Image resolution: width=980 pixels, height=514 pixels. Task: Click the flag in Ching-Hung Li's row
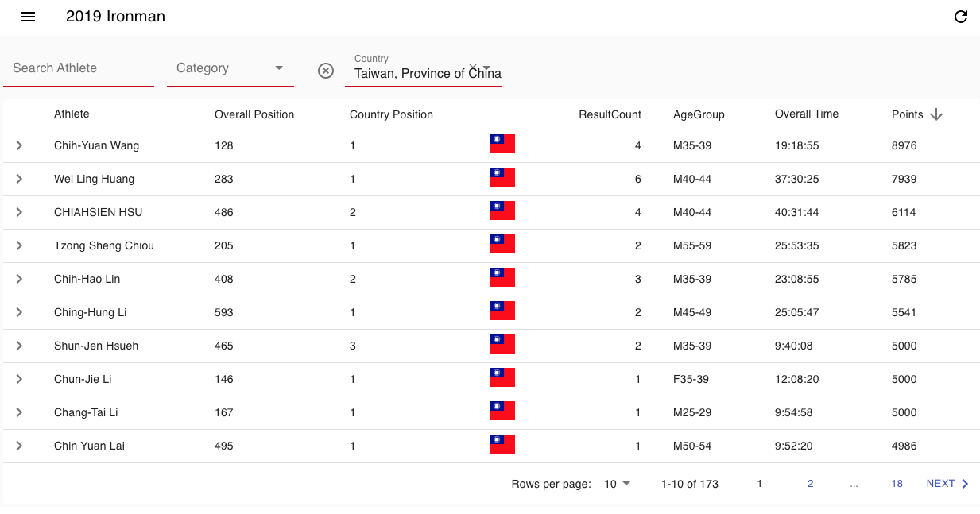click(x=502, y=311)
